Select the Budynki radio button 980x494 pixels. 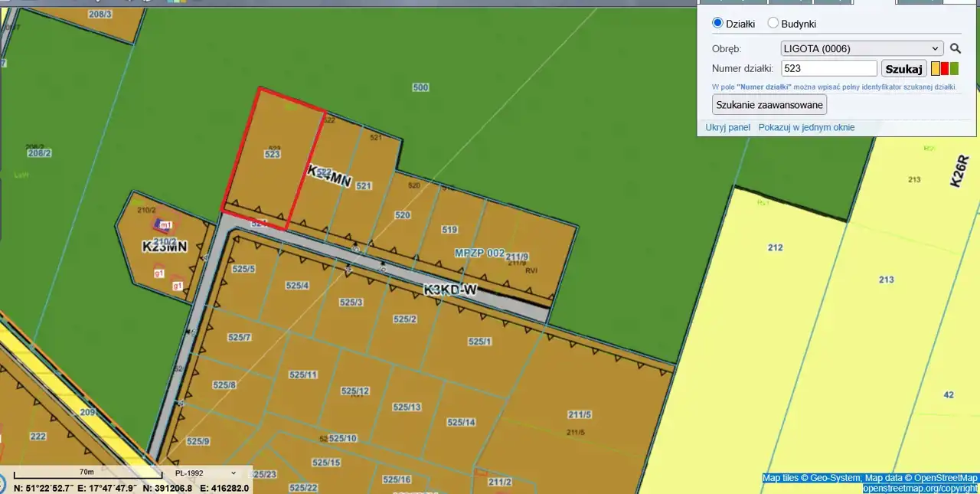point(773,23)
